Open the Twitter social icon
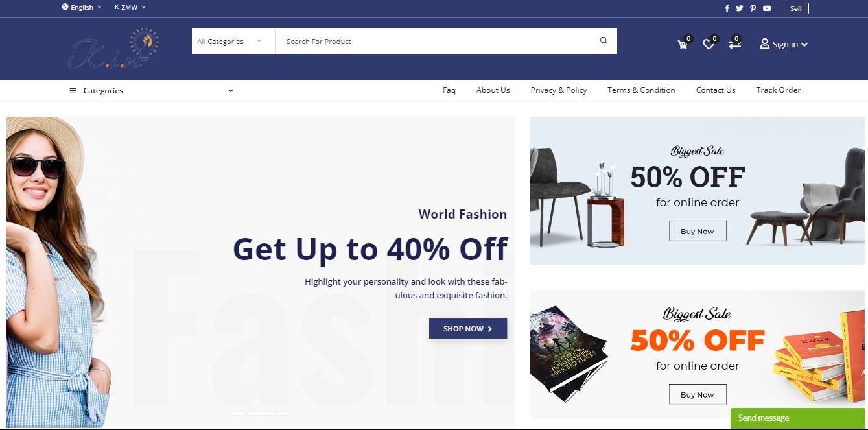The image size is (868, 430). (x=740, y=8)
